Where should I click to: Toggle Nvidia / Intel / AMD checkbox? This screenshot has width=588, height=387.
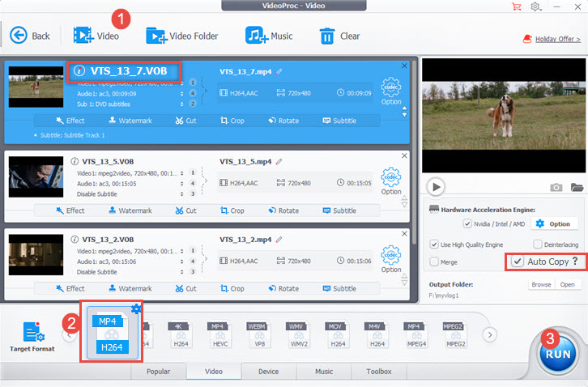coord(467,224)
